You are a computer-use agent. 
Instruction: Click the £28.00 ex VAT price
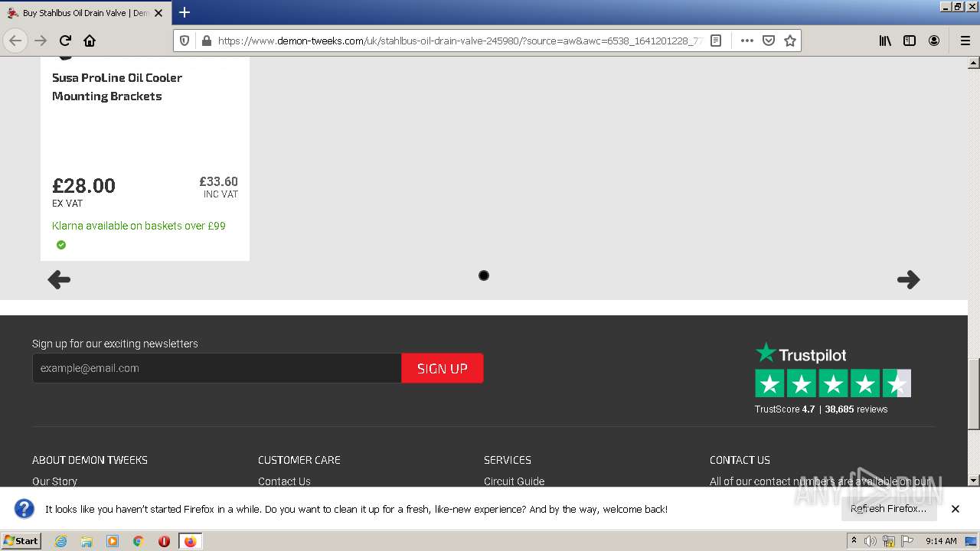83,185
